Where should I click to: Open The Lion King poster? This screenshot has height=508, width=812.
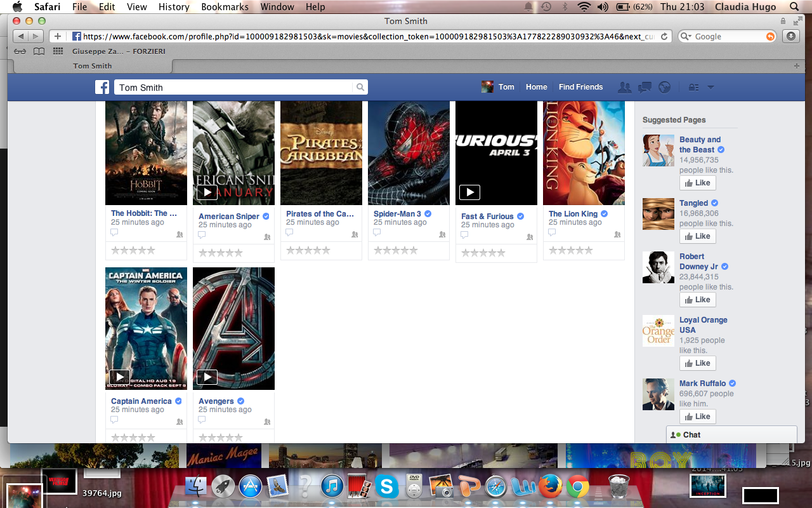coord(584,152)
